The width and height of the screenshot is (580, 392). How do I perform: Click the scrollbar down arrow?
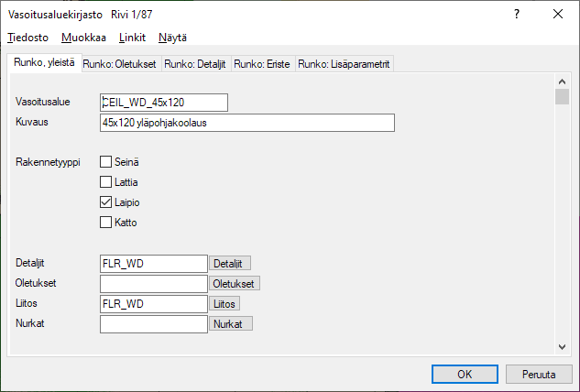[x=563, y=345]
